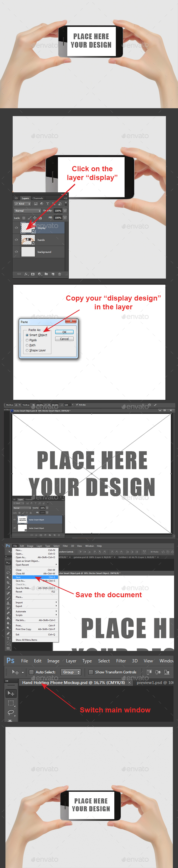Filter layers by pixel layers icon
Image resolution: width=178 pixels, height=868 pixels.
36,204
